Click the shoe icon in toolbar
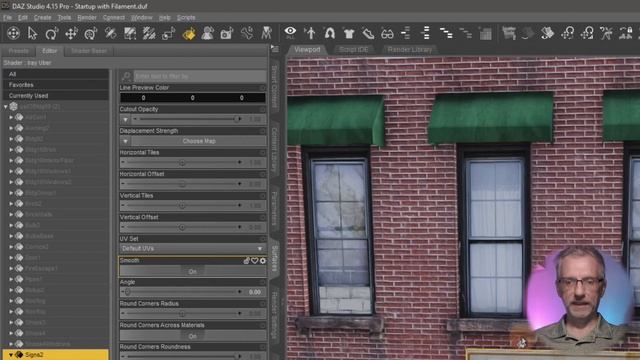The height and width of the screenshot is (360, 640). point(368,33)
